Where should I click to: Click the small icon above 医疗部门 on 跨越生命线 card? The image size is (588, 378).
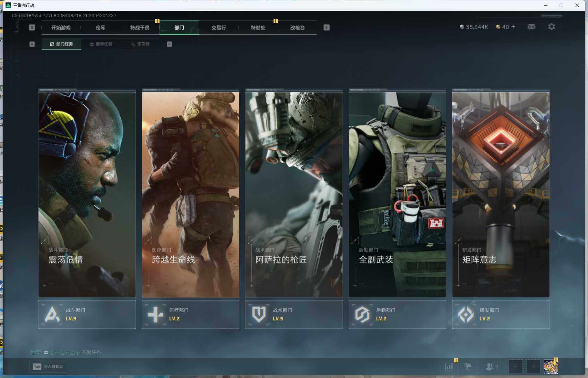[x=148, y=240]
